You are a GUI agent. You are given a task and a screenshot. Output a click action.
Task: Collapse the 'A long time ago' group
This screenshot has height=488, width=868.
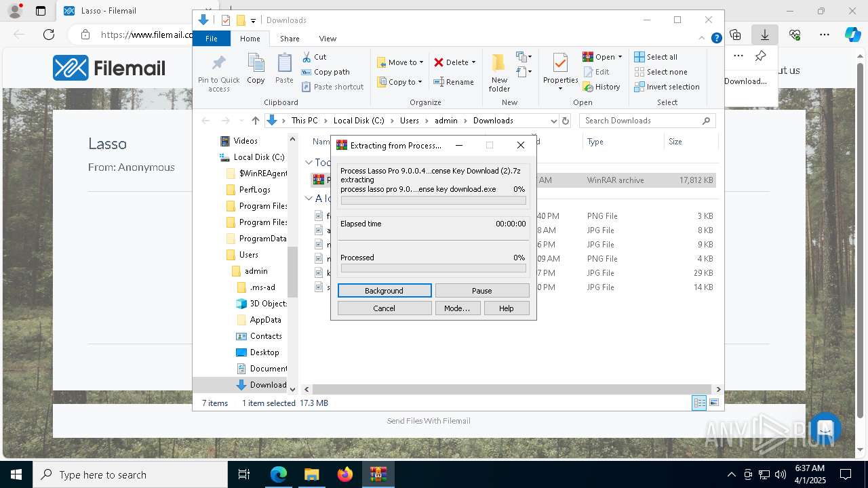pyautogui.click(x=309, y=199)
